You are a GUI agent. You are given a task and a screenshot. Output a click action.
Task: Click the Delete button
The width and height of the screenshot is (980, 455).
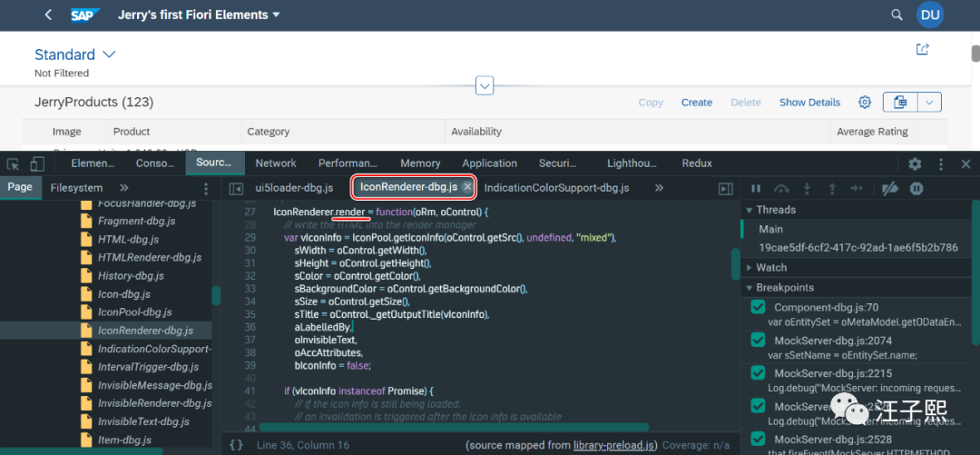click(746, 102)
